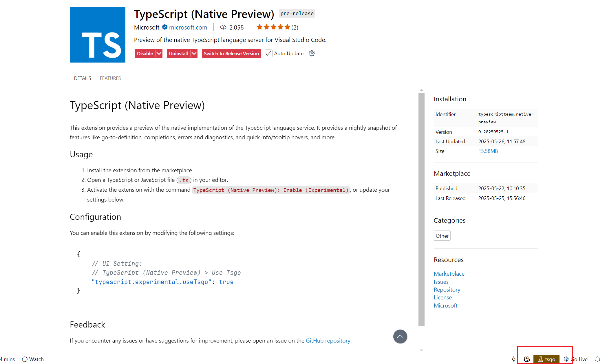Screen dimensions: 607x364
Task: Select the DETAILS tab
Action: [83, 78]
